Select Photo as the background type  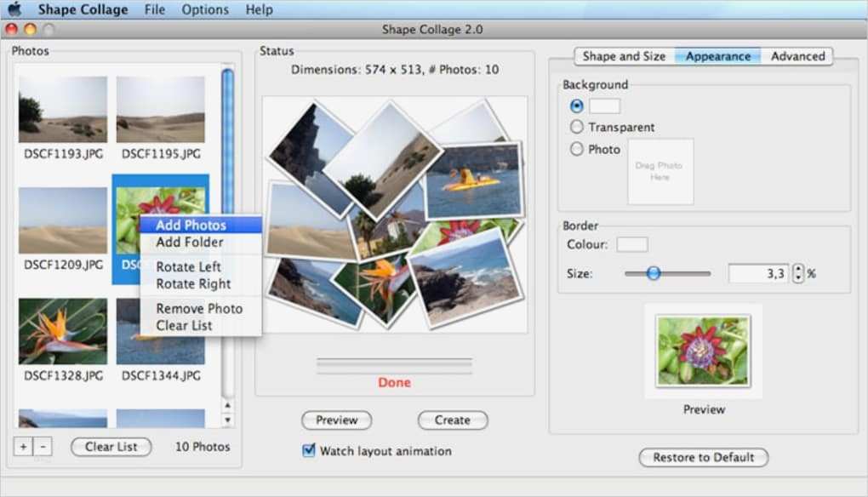pyautogui.click(x=575, y=149)
